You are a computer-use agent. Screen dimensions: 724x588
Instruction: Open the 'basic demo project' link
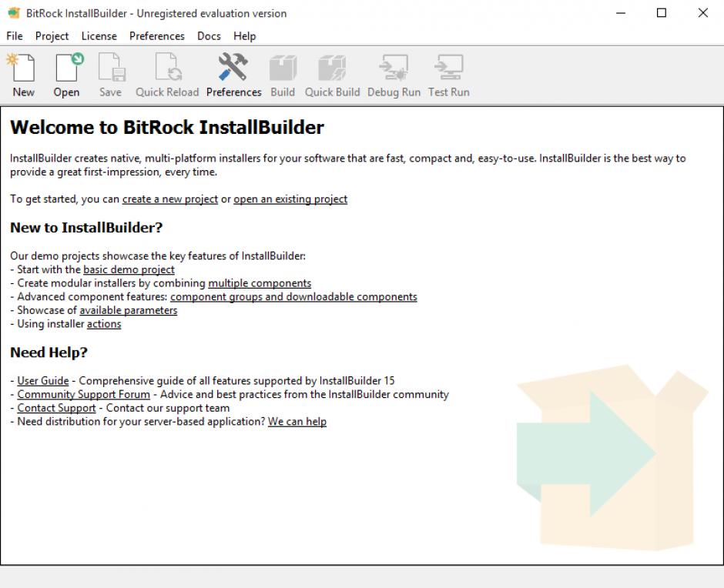click(x=129, y=270)
